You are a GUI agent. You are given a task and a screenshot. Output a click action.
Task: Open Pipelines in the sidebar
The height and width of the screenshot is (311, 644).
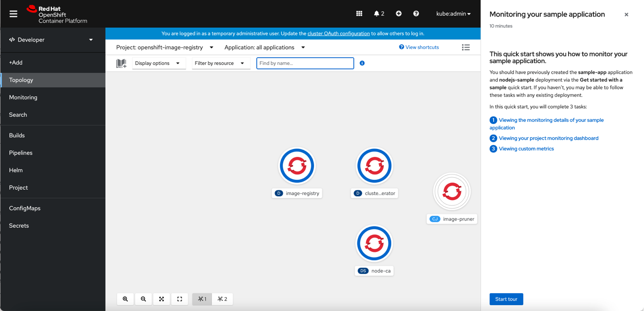click(53, 153)
